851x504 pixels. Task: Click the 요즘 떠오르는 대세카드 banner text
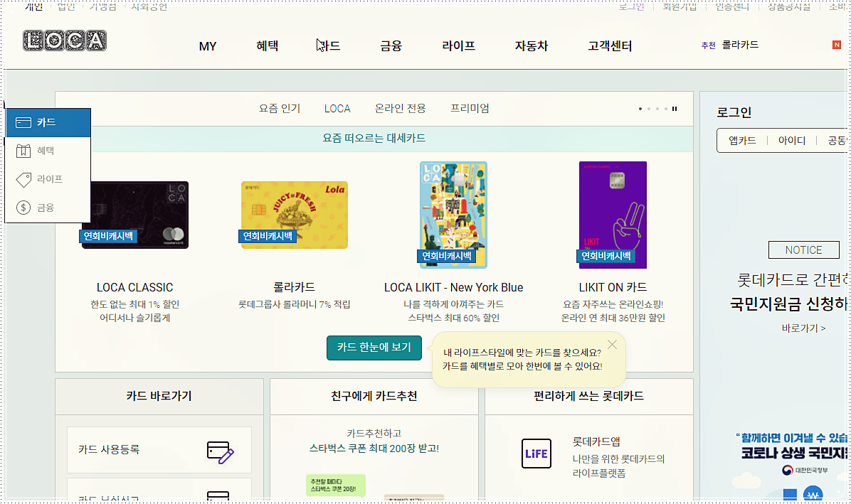point(374,138)
